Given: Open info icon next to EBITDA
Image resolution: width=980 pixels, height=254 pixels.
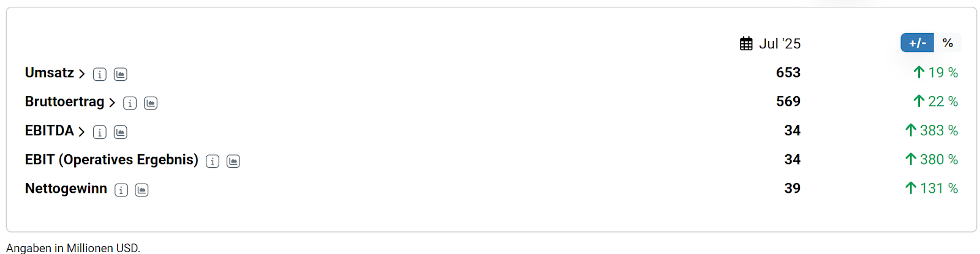Looking at the screenshot, I should (100, 132).
